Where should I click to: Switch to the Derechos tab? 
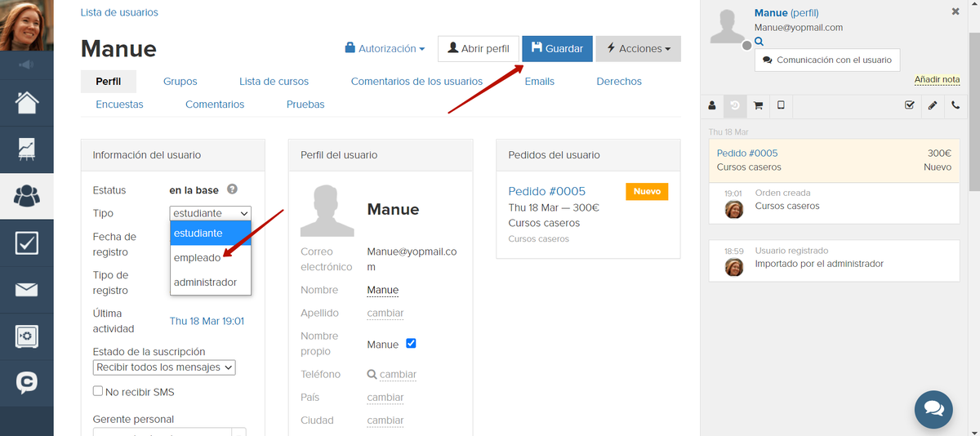[619, 82]
